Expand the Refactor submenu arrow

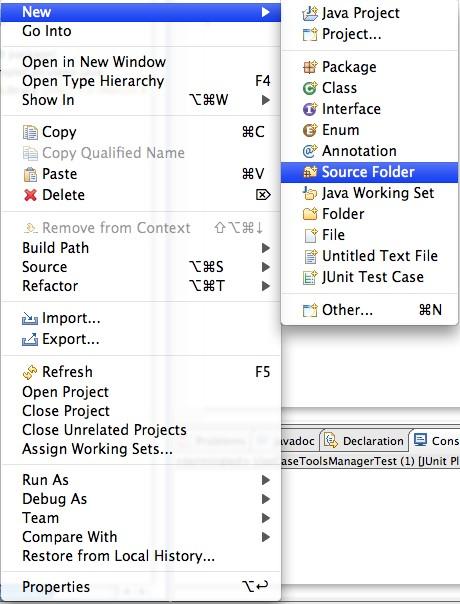point(265,286)
